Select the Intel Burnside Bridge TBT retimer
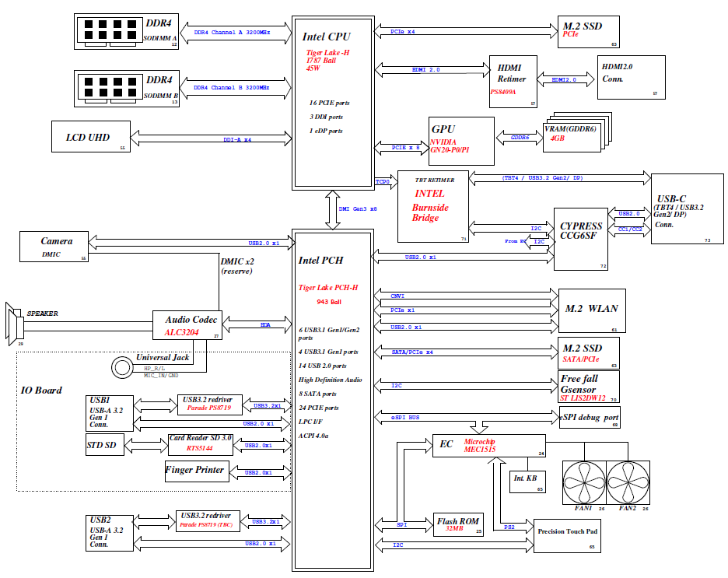 (433, 206)
